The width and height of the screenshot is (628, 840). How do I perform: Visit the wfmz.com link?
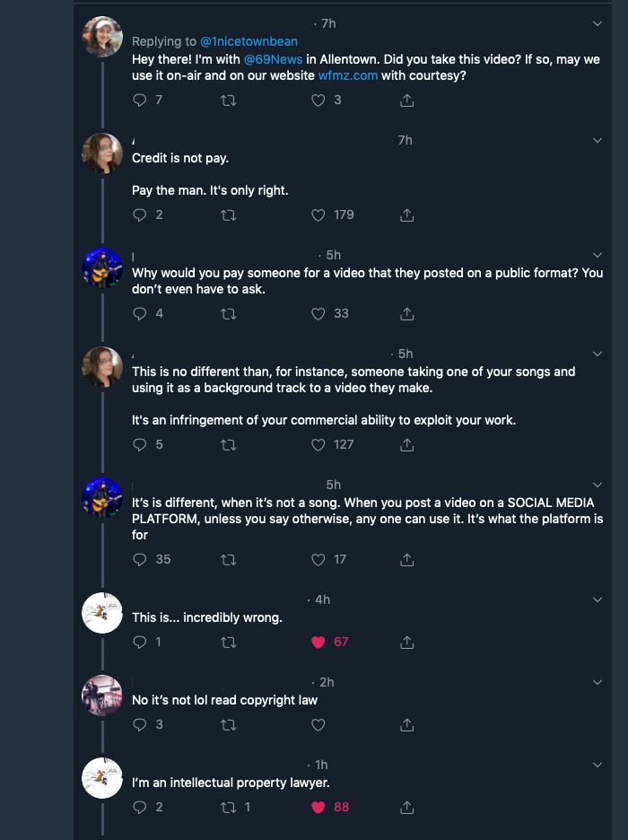tap(347, 75)
